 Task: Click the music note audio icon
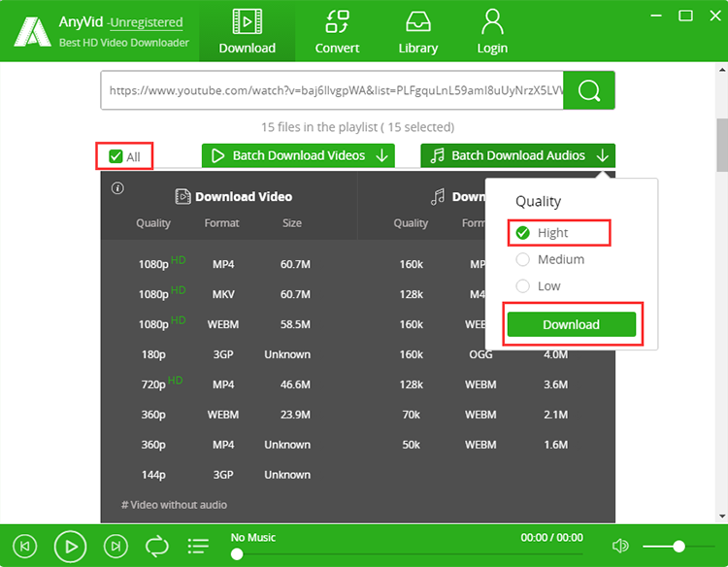[x=438, y=196]
